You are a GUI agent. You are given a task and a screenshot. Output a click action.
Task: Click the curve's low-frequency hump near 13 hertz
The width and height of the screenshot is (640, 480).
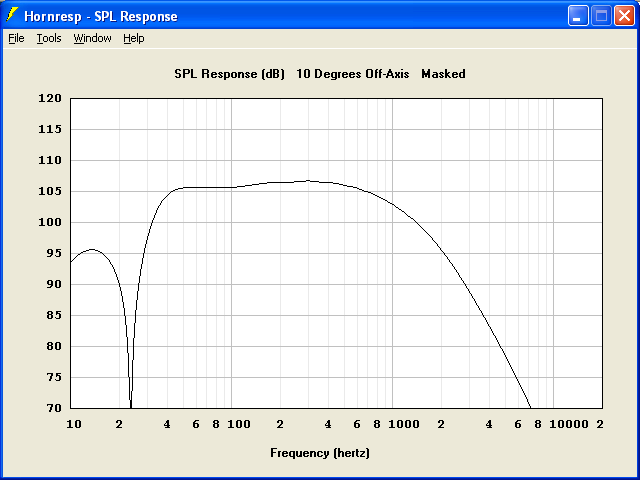[92, 249]
